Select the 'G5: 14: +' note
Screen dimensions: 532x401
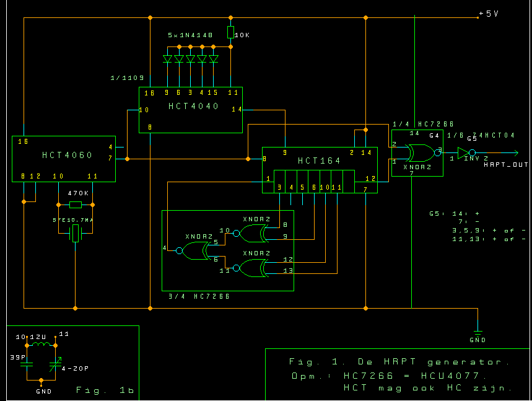(x=455, y=214)
